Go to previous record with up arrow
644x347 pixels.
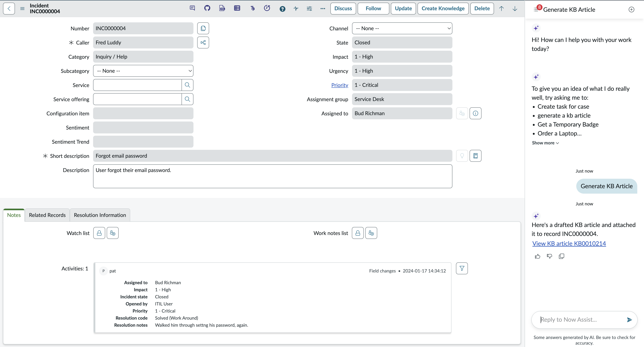[x=501, y=9]
